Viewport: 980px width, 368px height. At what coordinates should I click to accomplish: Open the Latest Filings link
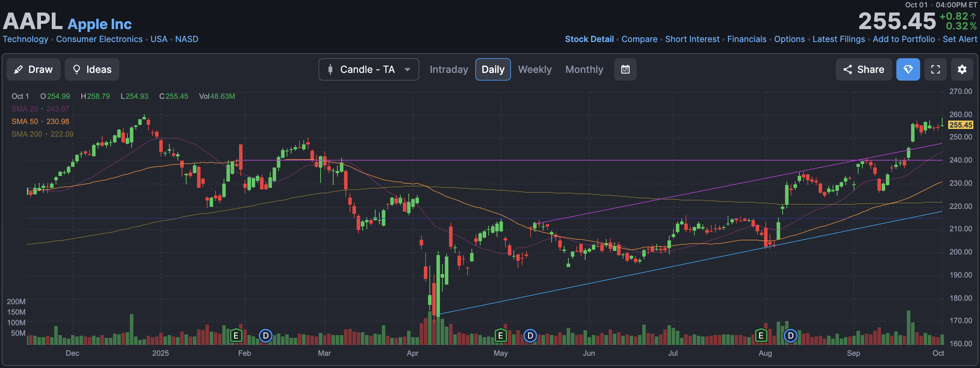click(839, 39)
